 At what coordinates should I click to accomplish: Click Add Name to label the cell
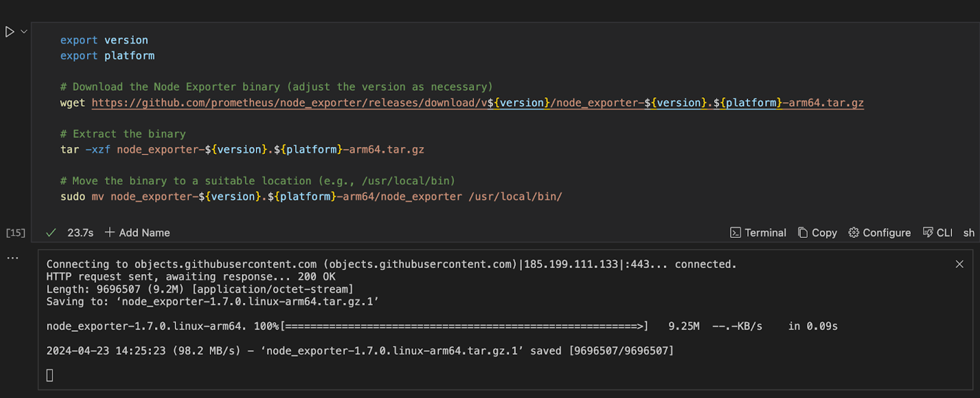pos(138,232)
